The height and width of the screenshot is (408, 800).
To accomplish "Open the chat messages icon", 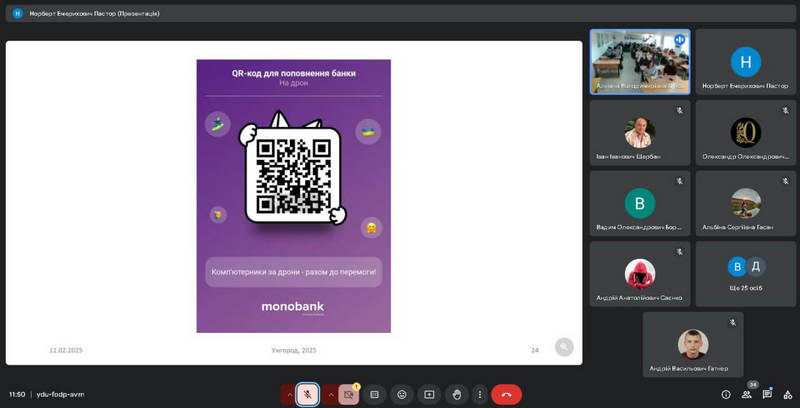I will 767,394.
